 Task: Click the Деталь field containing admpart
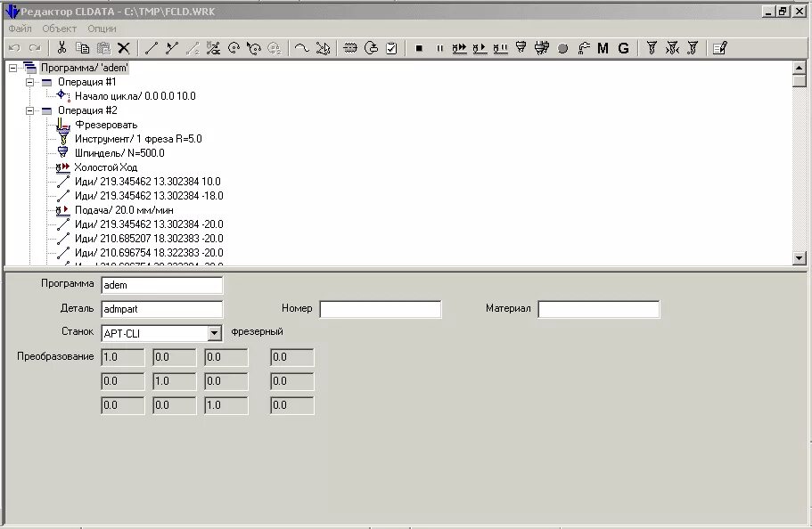(162, 309)
